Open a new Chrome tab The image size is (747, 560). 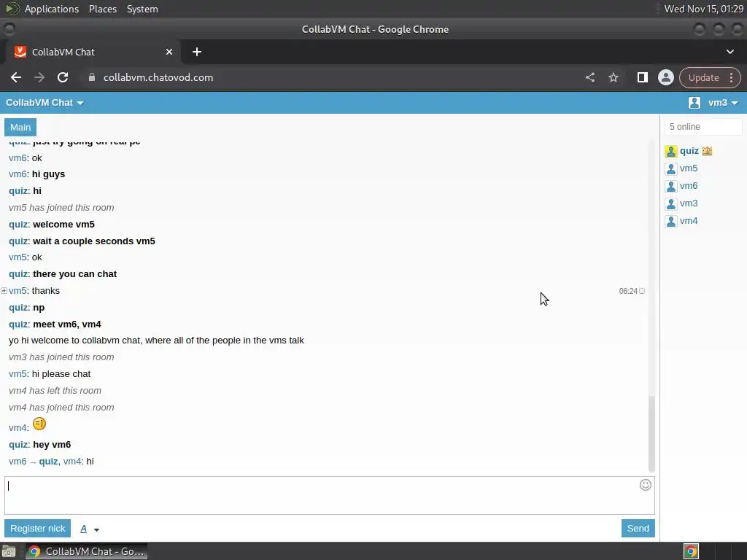tap(197, 52)
